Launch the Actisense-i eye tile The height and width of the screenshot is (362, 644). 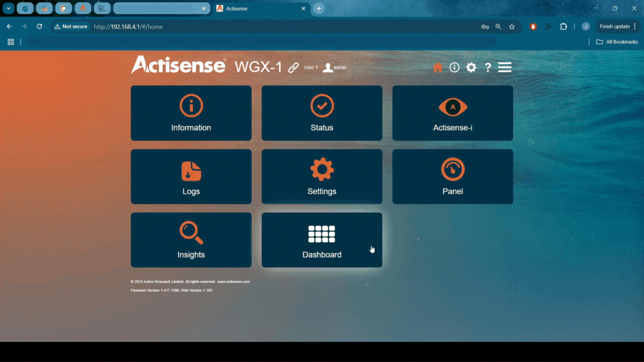click(453, 113)
